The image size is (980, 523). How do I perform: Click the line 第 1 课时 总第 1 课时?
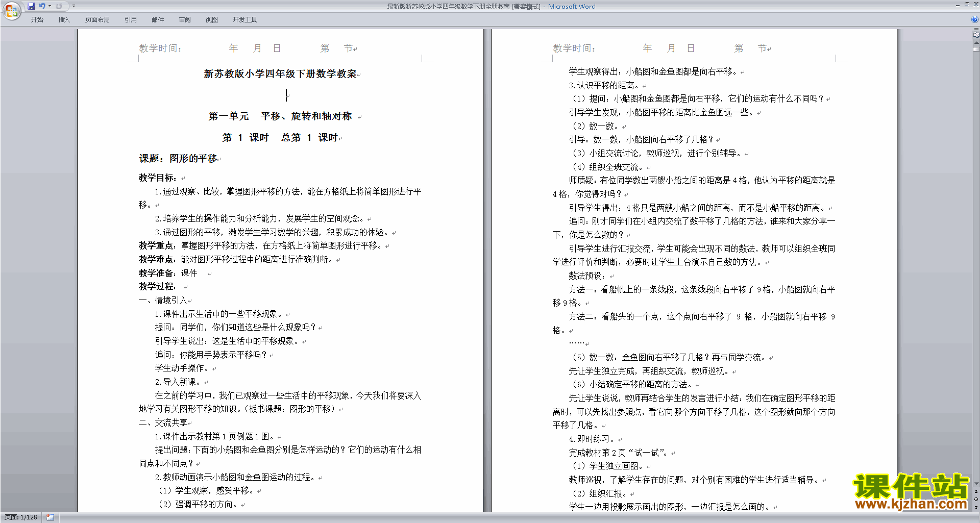point(280,138)
